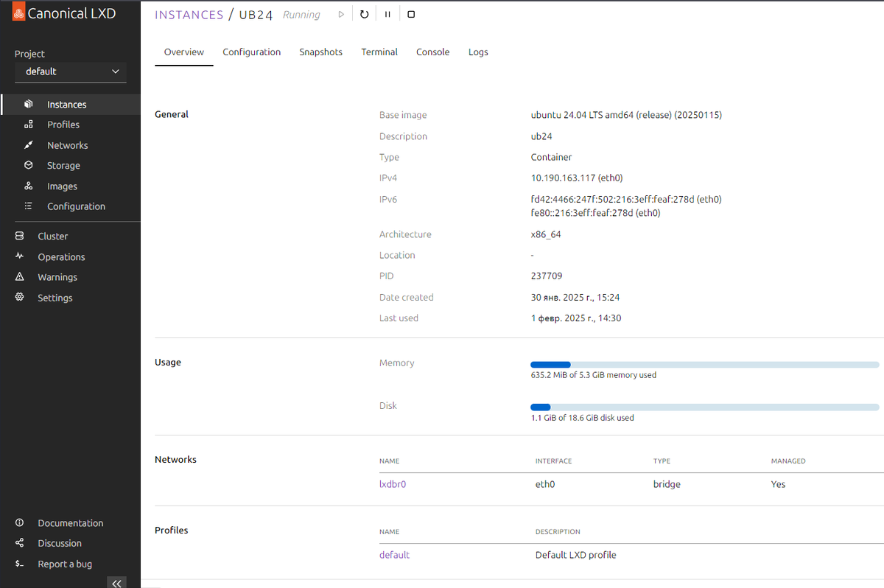Image resolution: width=884 pixels, height=588 pixels.
Task: Click the Operations pulse icon in sidebar
Action: (20, 256)
